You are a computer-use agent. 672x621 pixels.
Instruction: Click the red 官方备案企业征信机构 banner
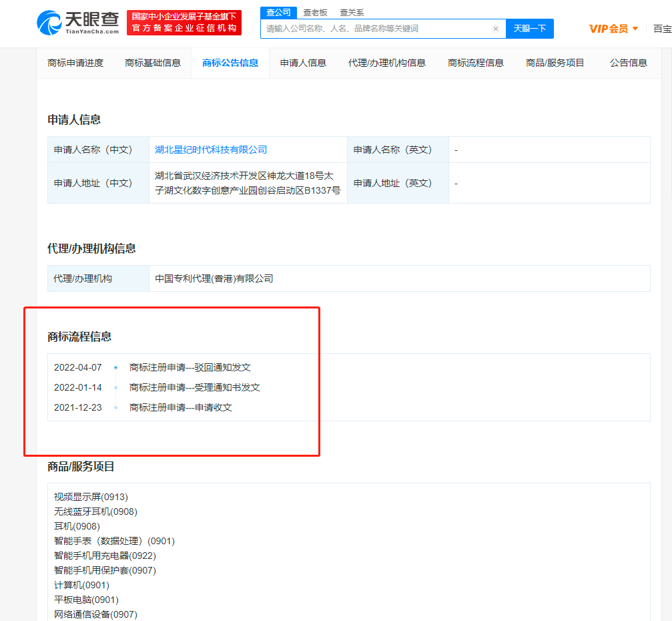184,23
